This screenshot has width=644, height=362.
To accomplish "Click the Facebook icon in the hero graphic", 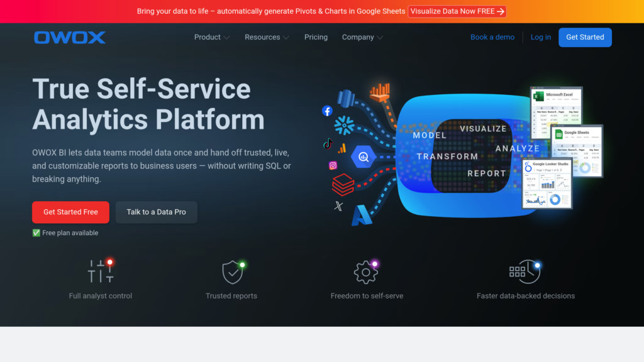I will coord(327,111).
